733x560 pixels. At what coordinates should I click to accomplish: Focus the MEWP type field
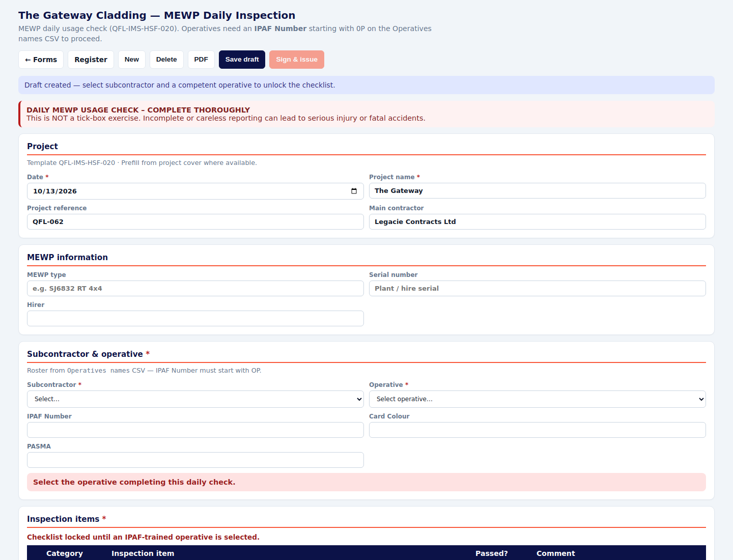[195, 289]
